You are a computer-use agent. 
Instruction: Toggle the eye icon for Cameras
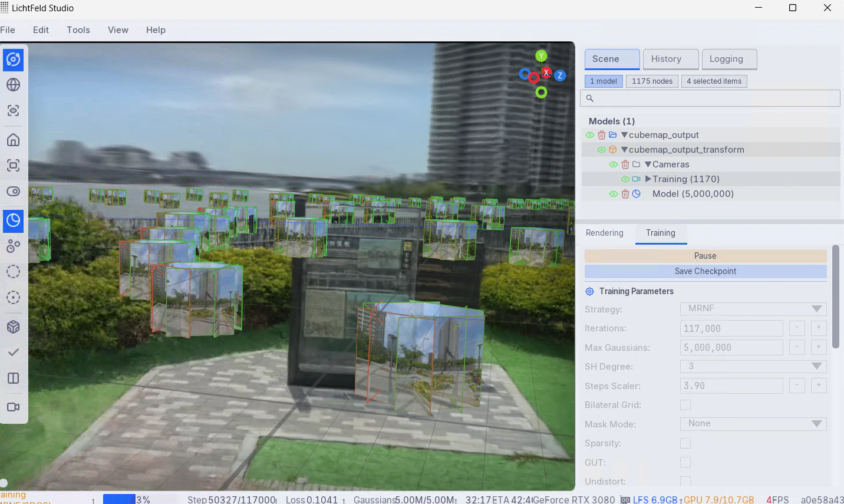[x=614, y=164]
